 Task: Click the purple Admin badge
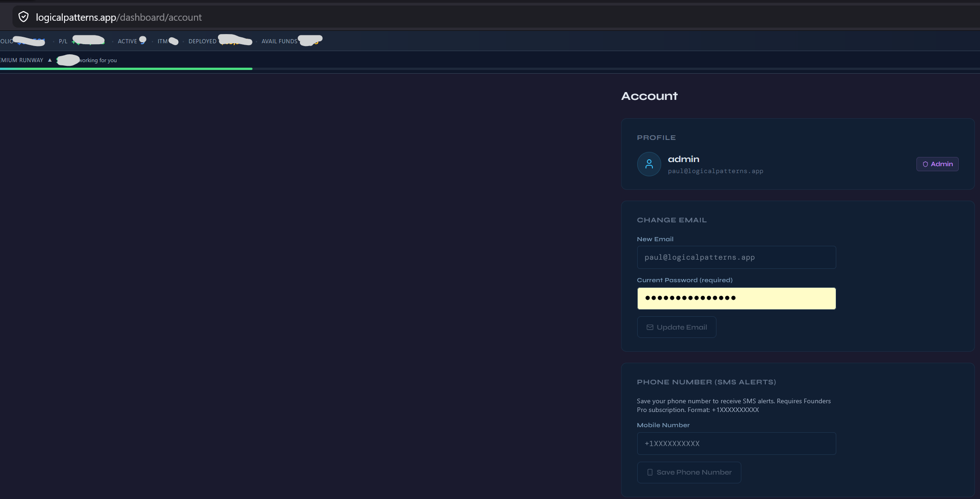[x=937, y=164]
